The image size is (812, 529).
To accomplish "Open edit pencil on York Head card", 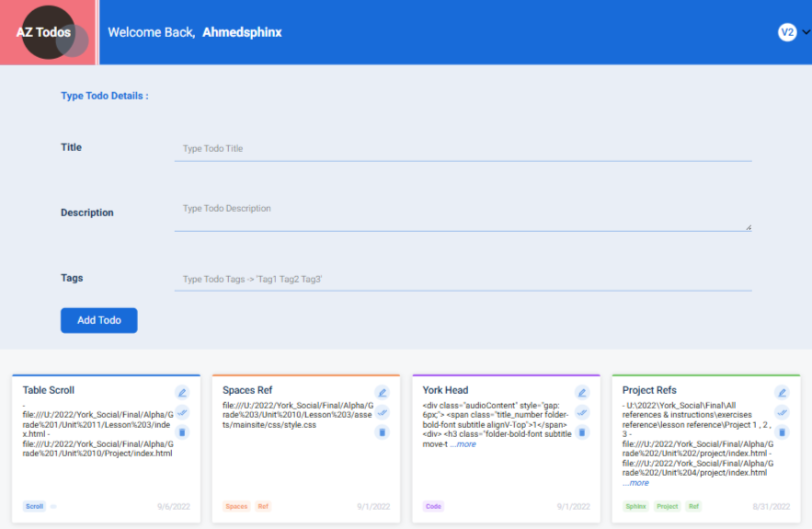I will pos(582,393).
